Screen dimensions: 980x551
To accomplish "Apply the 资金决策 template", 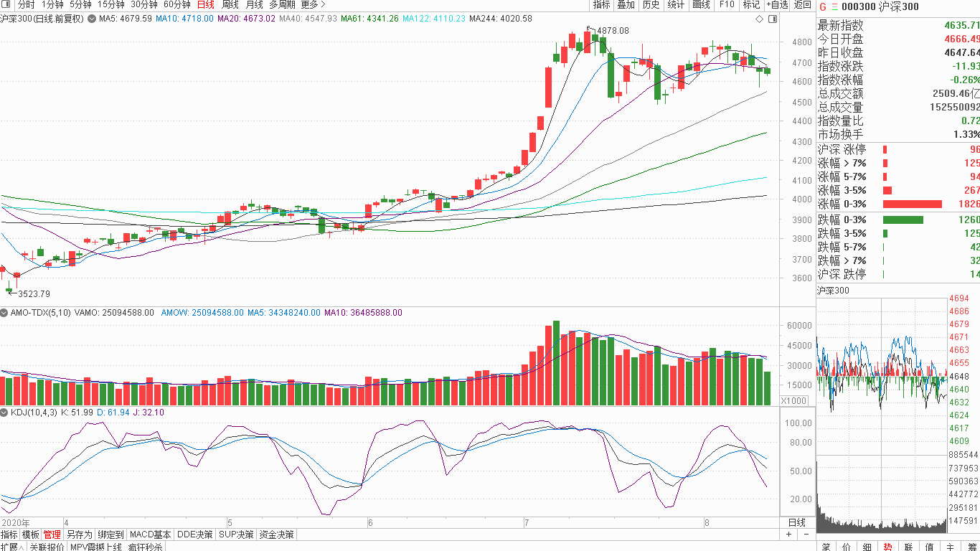I will [x=277, y=534].
